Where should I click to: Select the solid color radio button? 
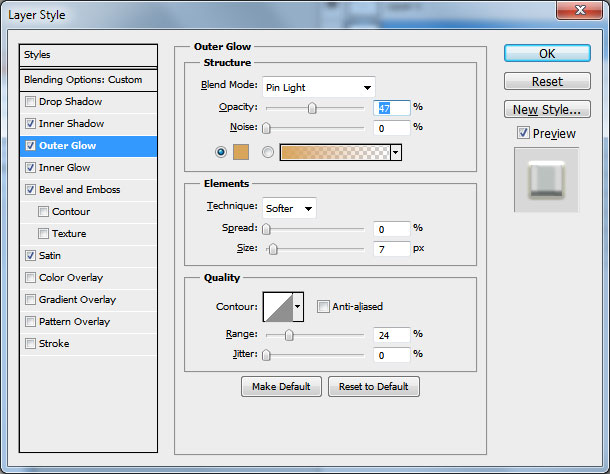(x=221, y=152)
